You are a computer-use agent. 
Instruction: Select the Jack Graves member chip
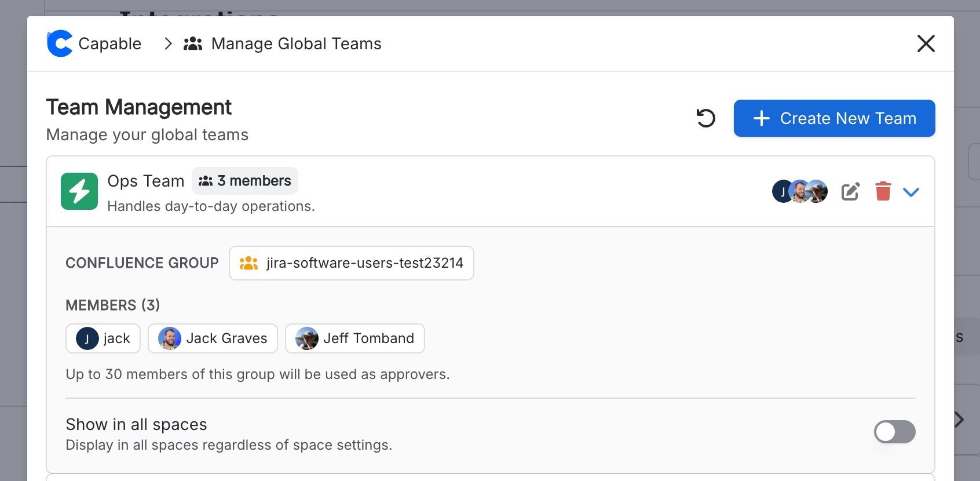[x=213, y=338]
